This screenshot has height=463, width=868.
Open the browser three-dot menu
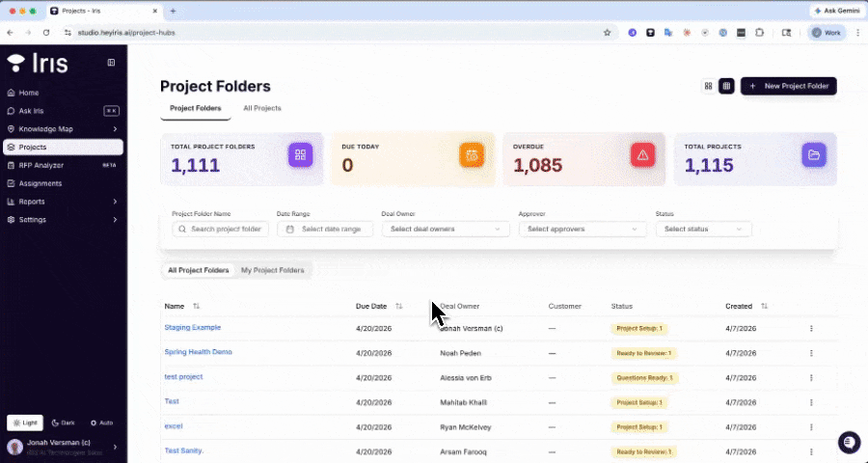pos(857,33)
